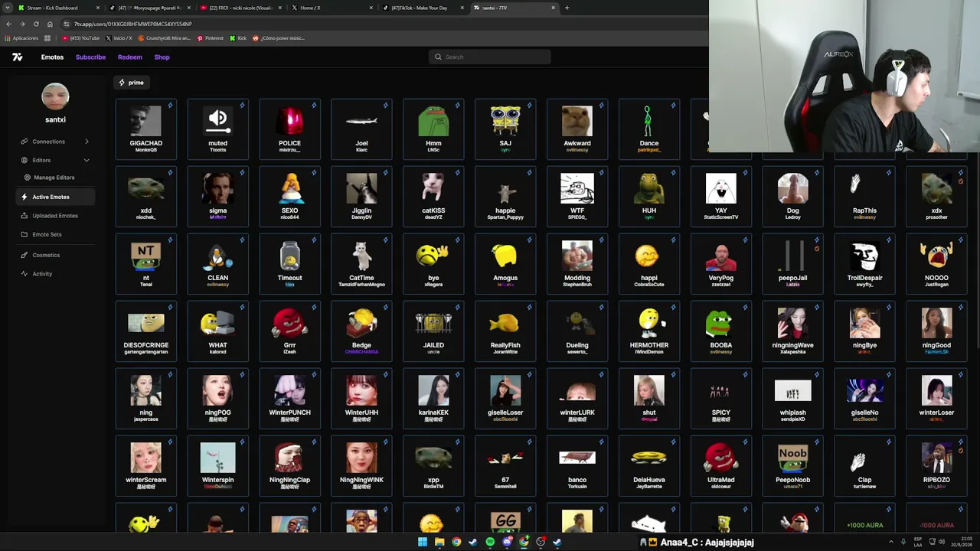Image resolution: width=980 pixels, height=551 pixels.
Task: Click the prime emote set button
Action: click(x=131, y=83)
